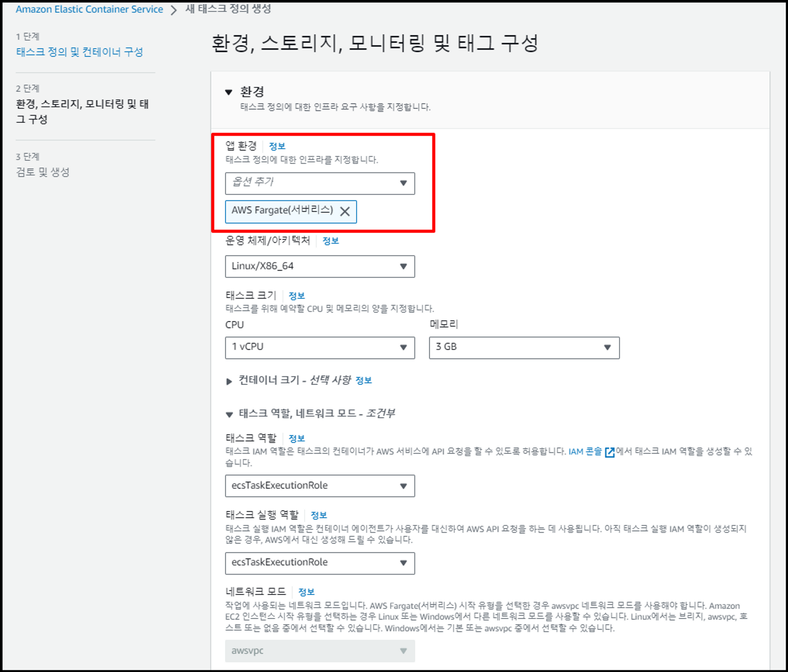Go to step 1 태스크 정의 및 컨테이너 구성
This screenshot has width=788, height=672.
79,52
